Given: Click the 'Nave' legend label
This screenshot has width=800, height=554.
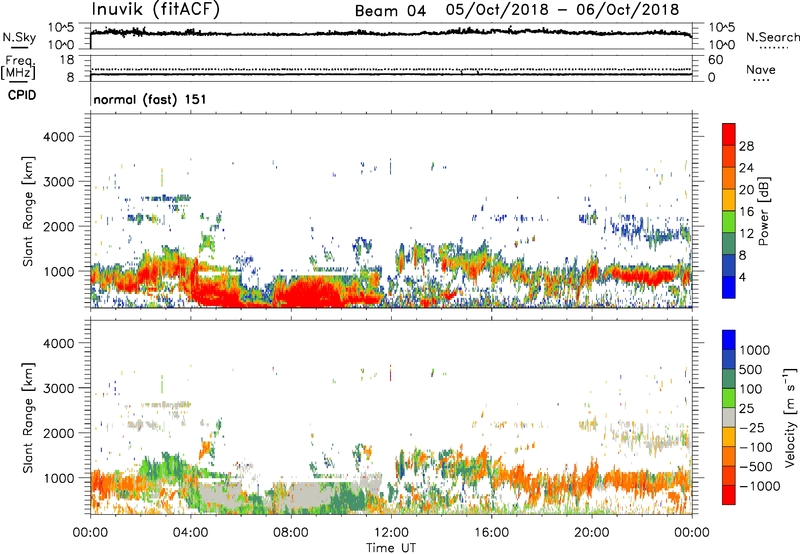Looking at the screenshot, I should 761,69.
